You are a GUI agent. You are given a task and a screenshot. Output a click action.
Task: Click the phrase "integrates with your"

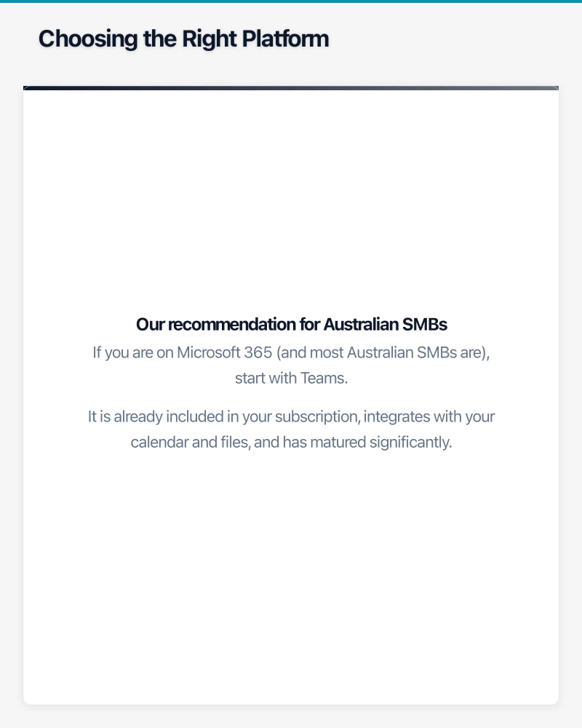tap(429, 417)
